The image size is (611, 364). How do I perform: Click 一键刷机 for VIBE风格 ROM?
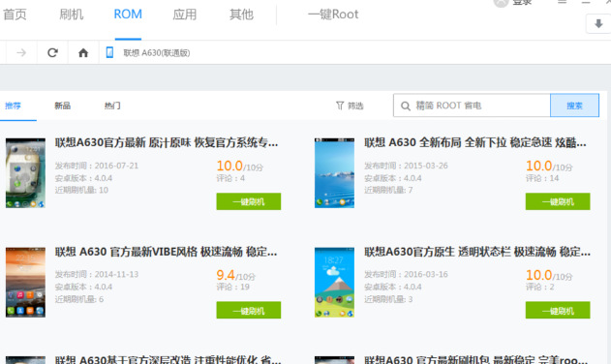tap(249, 310)
